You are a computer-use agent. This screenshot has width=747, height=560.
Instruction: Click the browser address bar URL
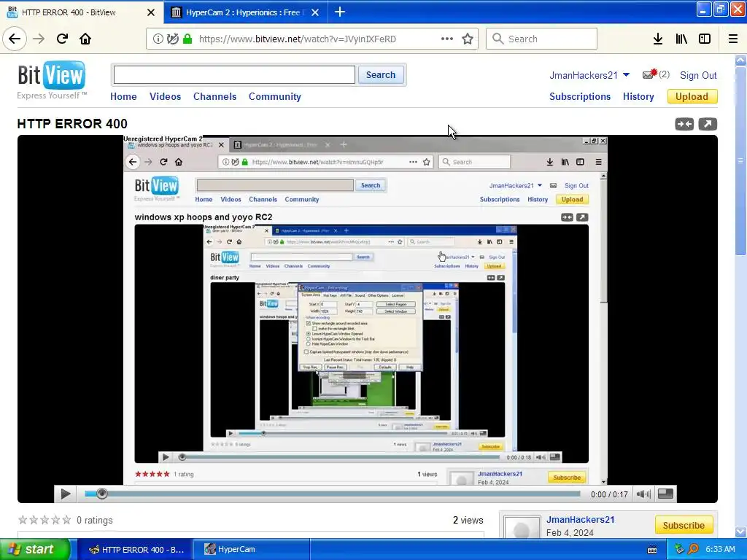(298, 39)
